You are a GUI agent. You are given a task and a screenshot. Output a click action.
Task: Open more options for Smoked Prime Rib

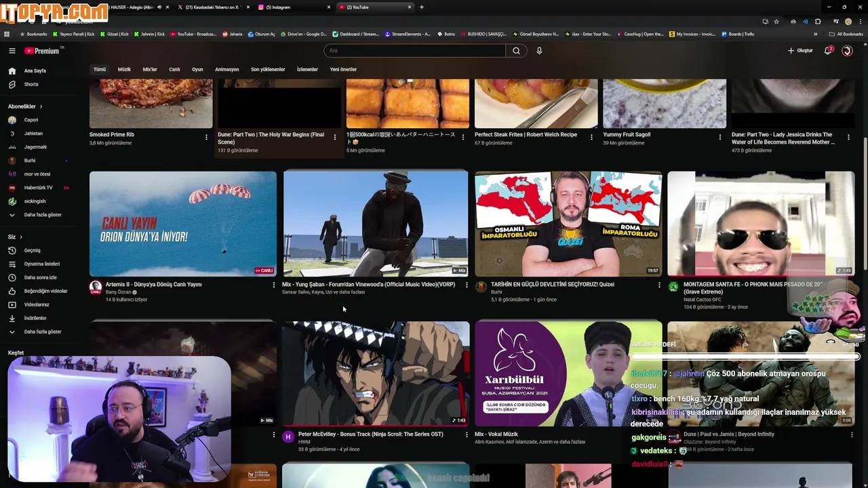pyautogui.click(x=206, y=137)
